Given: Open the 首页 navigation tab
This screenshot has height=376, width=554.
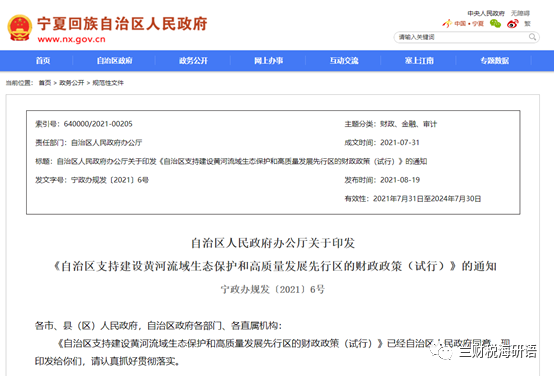Looking at the screenshot, I should click(x=43, y=61).
